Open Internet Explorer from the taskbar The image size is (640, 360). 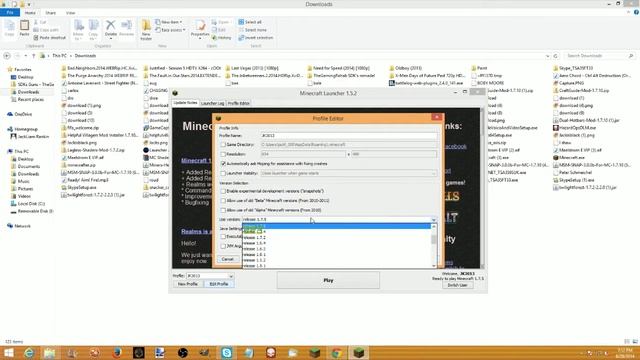point(29,353)
